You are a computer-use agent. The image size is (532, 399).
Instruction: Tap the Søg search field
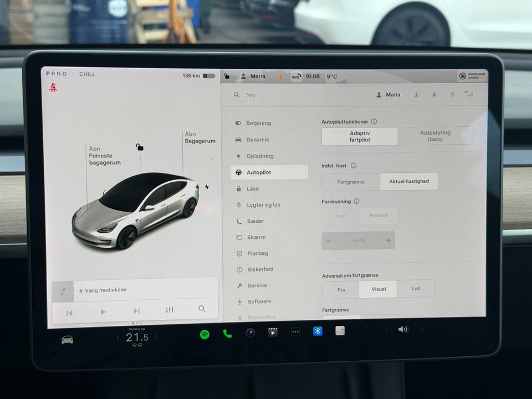click(x=250, y=95)
